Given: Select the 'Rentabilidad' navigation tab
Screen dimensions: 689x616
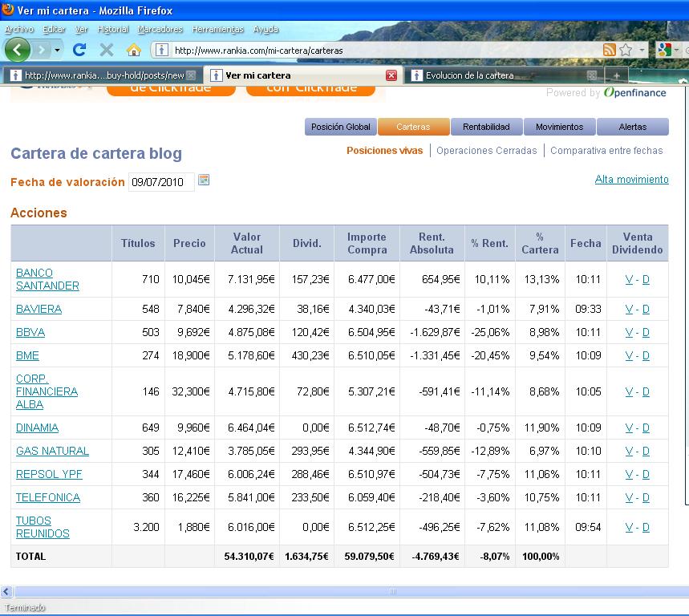Looking at the screenshot, I should point(486,127).
